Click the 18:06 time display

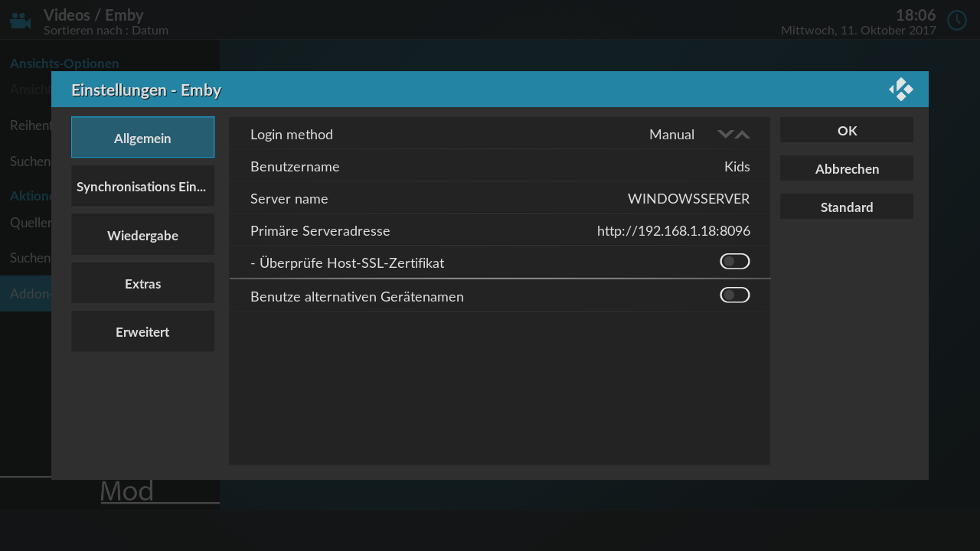[916, 15]
